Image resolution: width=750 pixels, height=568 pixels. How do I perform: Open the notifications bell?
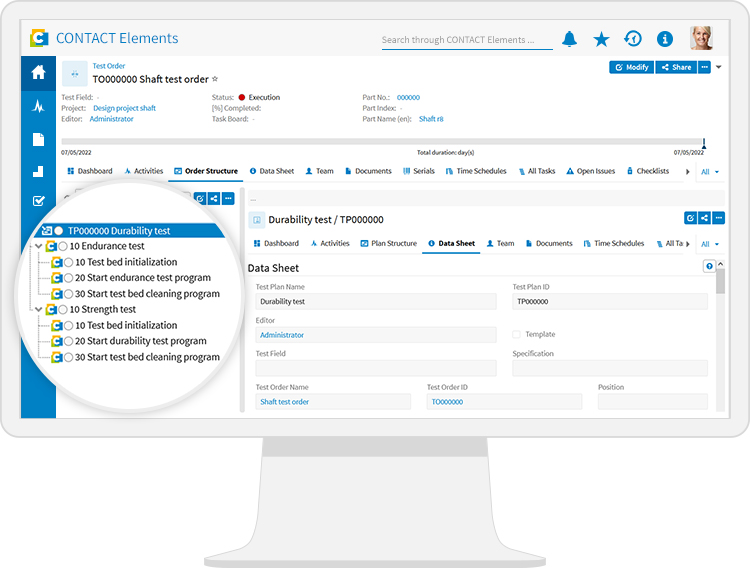tap(569, 39)
